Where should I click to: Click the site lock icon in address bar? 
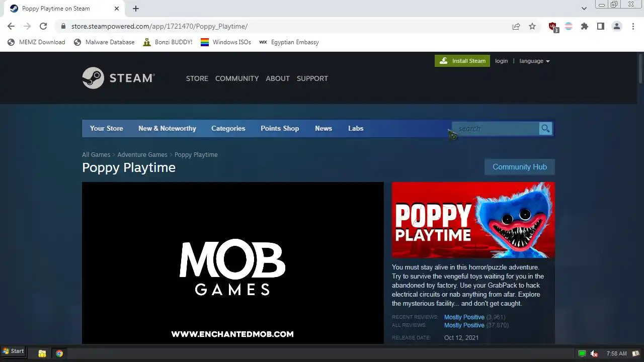[63, 26]
